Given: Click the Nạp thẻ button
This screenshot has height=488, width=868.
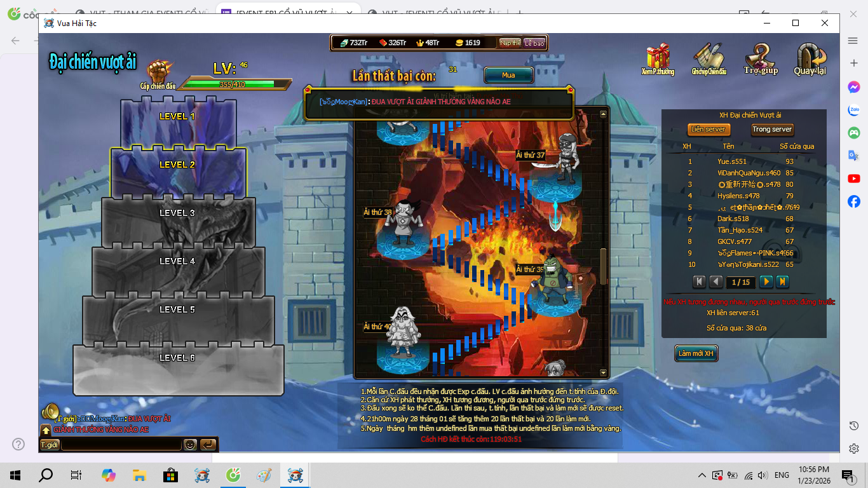Looking at the screenshot, I should tap(510, 43).
